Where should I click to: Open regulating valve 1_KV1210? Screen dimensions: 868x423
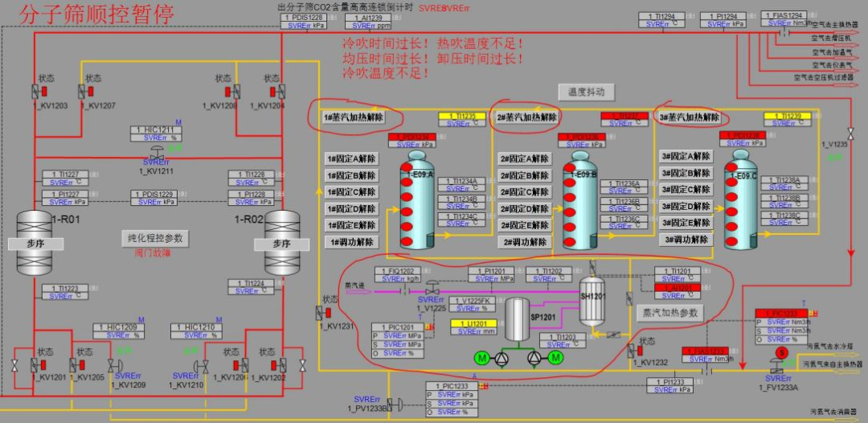[202, 366]
